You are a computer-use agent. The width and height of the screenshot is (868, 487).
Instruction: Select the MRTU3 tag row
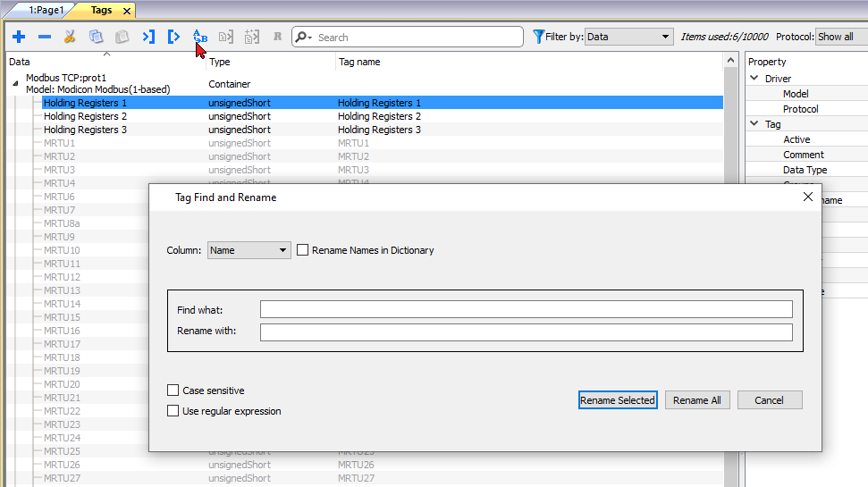382,170
